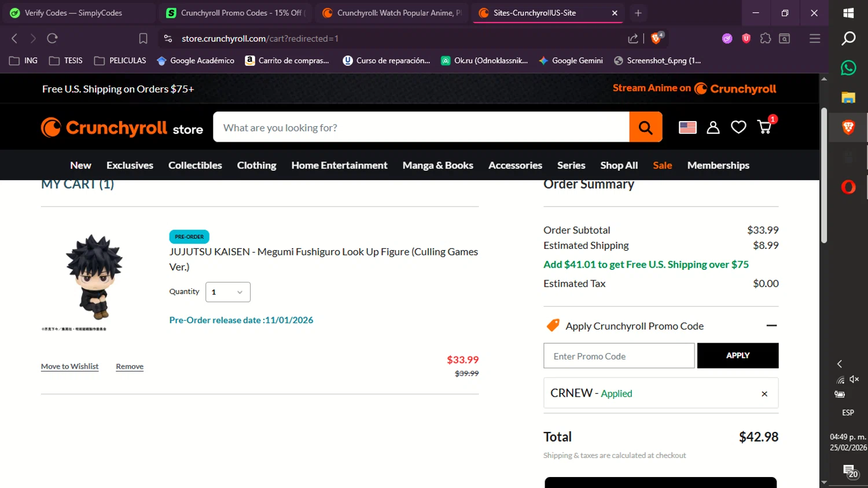Open the Exclusives menu category
The image size is (868, 488).
pos(130,166)
